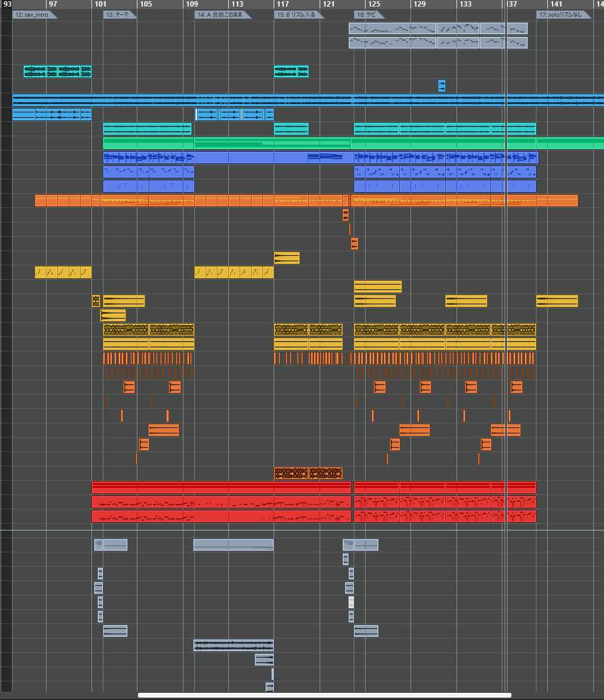Select the tiny blue clip near bar 131
Screen dimensions: 604x700
tap(441, 85)
